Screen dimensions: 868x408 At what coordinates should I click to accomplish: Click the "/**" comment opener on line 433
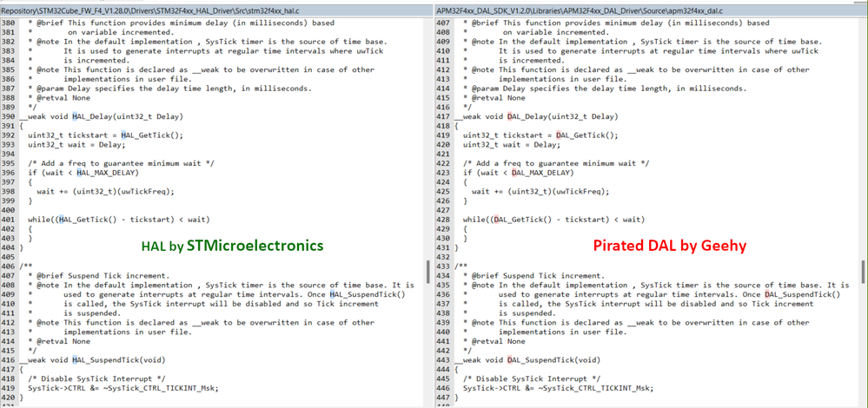[x=461, y=267]
